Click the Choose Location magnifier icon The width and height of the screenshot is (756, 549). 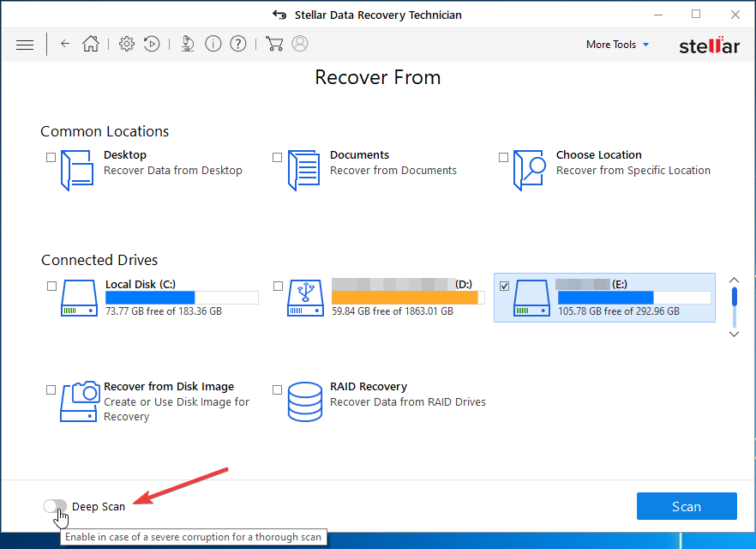[x=530, y=171]
